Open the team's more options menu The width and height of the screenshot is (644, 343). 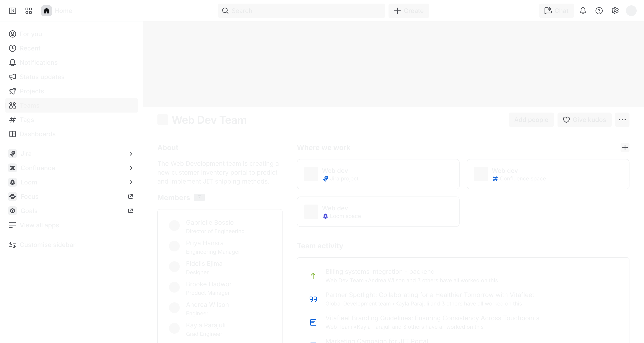[x=623, y=120]
